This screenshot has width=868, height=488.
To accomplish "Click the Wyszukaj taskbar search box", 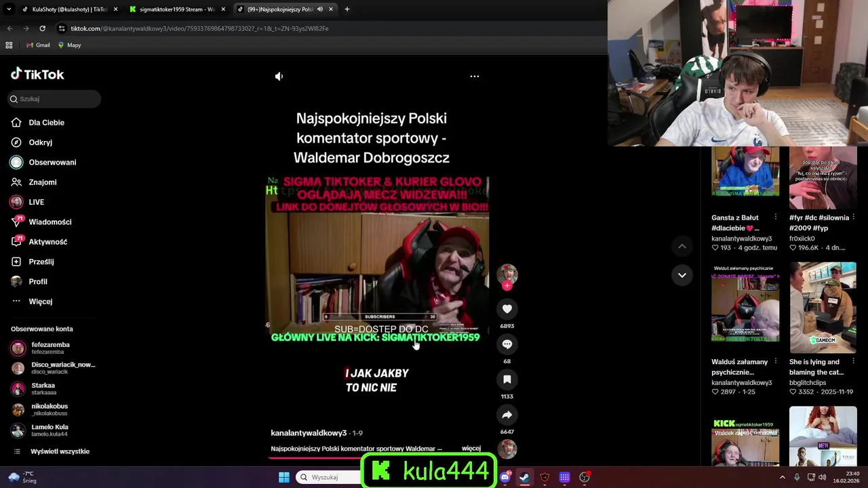I will click(330, 477).
